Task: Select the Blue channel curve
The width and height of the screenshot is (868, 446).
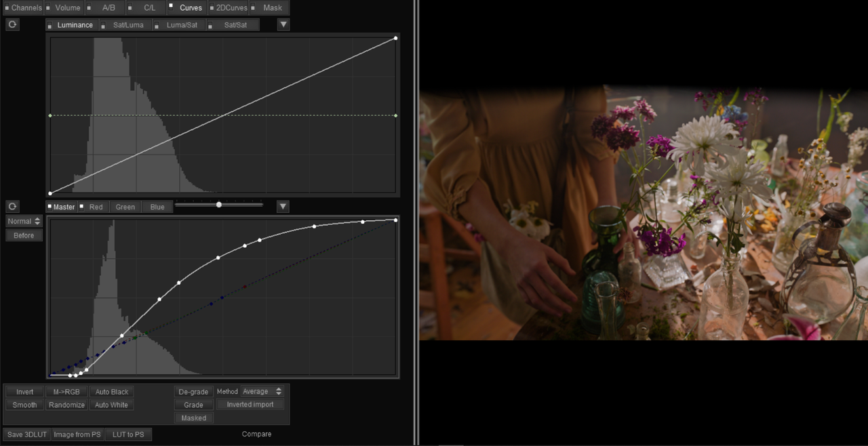Action: coord(157,207)
